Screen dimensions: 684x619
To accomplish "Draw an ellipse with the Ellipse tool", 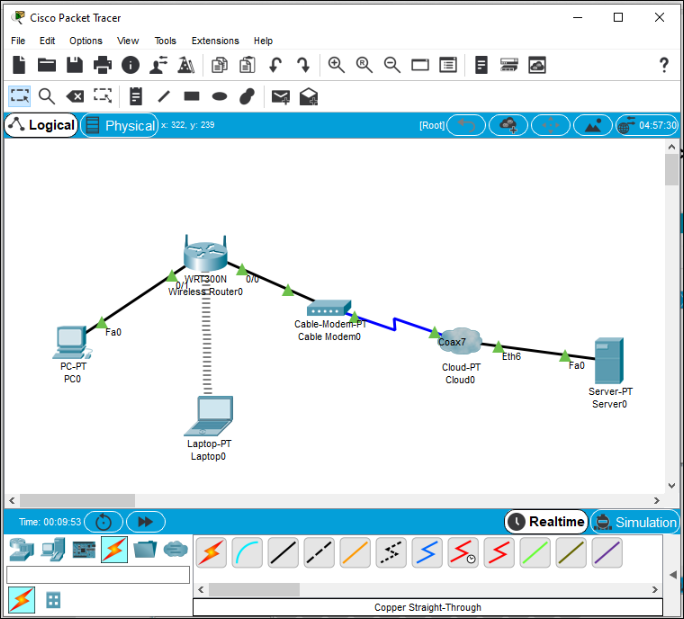I will point(219,96).
